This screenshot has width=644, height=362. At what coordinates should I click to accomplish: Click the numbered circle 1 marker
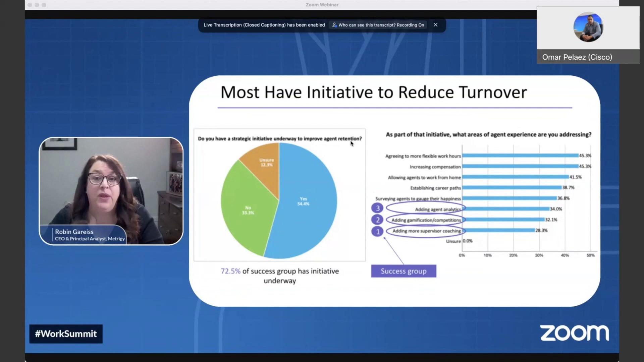tap(377, 231)
